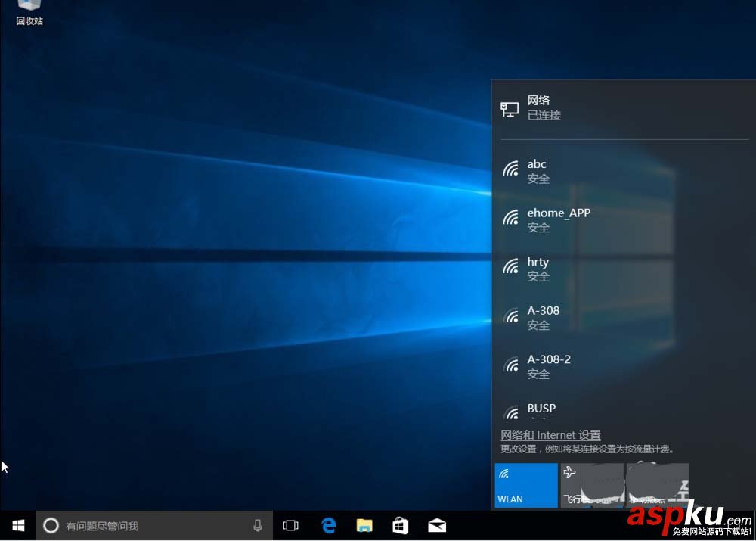Click the Cortana microphone icon
756x541 pixels.
click(257, 525)
